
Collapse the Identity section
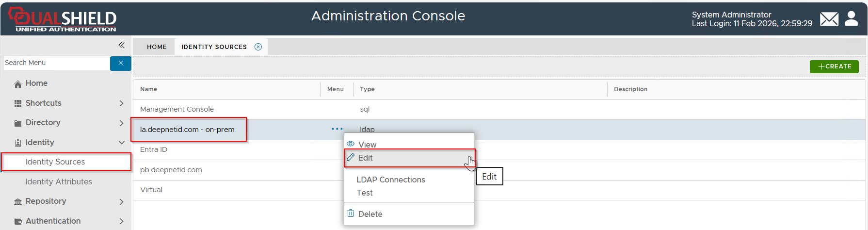121,143
